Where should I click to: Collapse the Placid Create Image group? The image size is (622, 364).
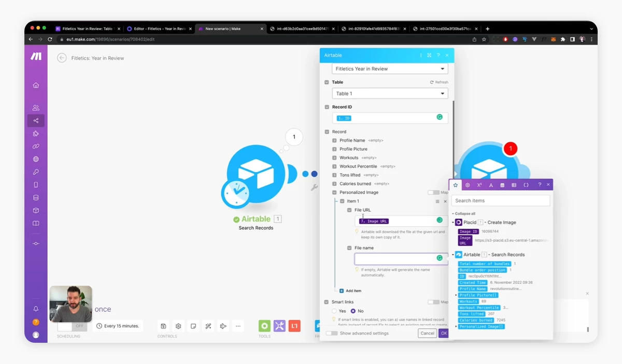[453, 223]
